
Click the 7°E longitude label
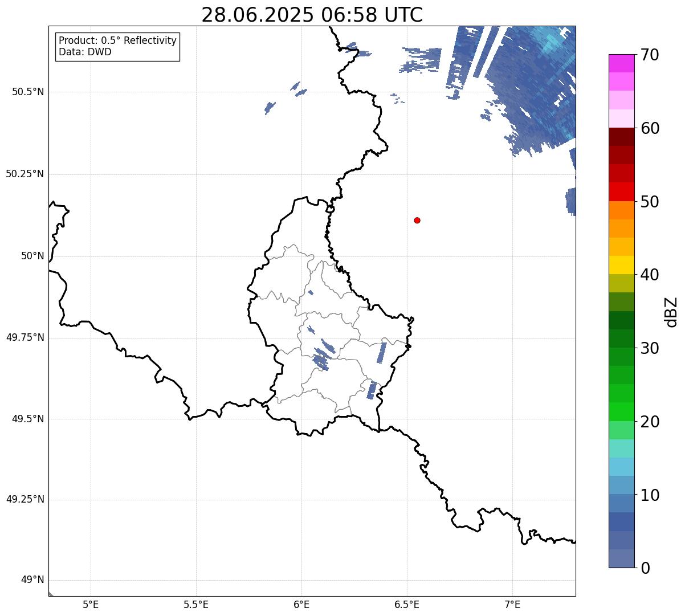(x=512, y=604)
